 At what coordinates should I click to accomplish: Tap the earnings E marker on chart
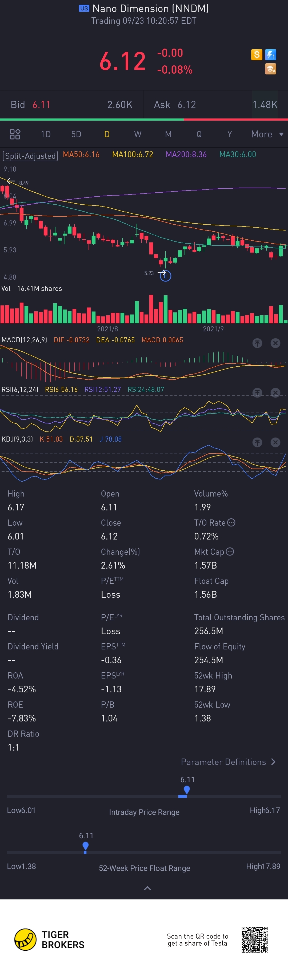[166, 276]
